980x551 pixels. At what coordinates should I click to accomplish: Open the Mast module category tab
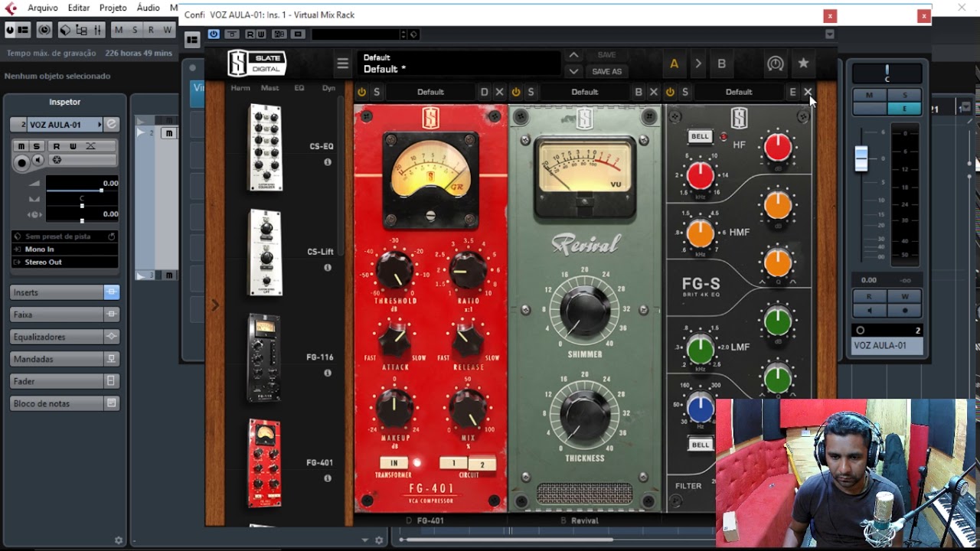point(269,88)
